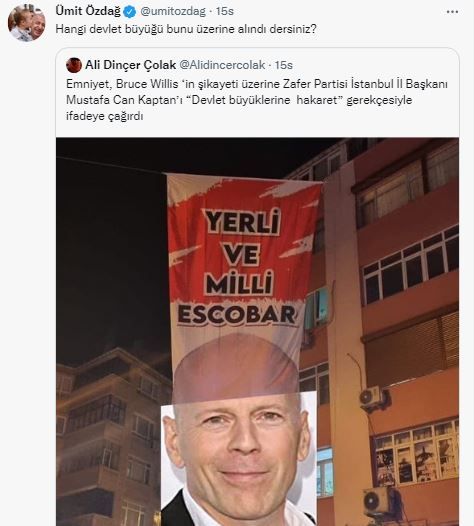Click the word YERLİ on the banner

coord(242,222)
